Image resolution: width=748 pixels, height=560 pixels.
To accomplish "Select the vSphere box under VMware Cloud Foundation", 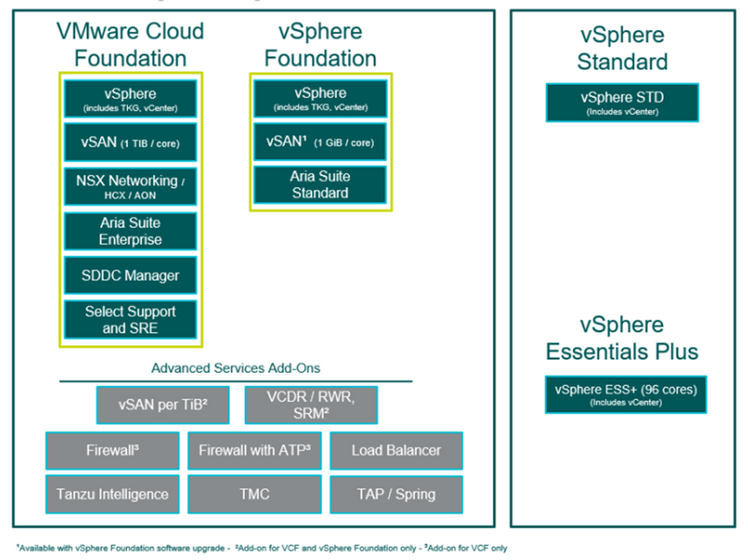I will [129, 99].
